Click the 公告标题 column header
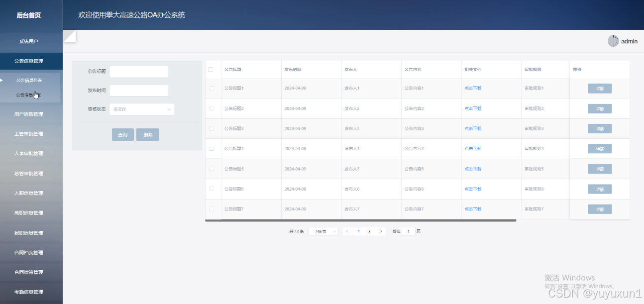The image size is (644, 304). click(233, 69)
